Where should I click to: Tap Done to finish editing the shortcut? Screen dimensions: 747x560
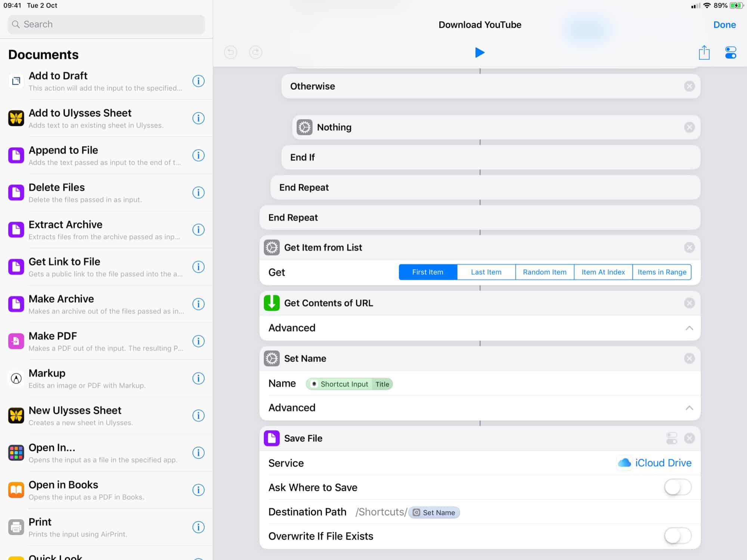click(724, 24)
